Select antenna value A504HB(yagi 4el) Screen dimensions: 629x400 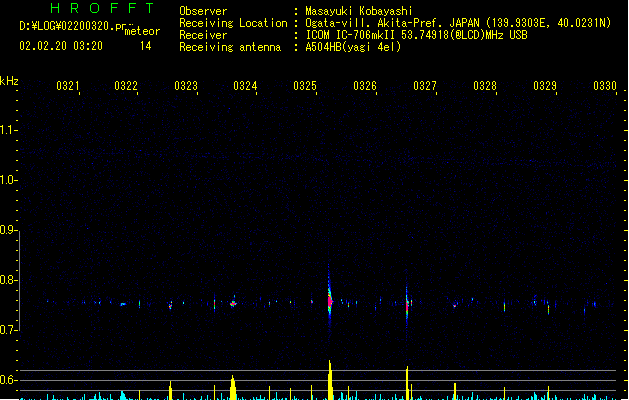coord(353,47)
